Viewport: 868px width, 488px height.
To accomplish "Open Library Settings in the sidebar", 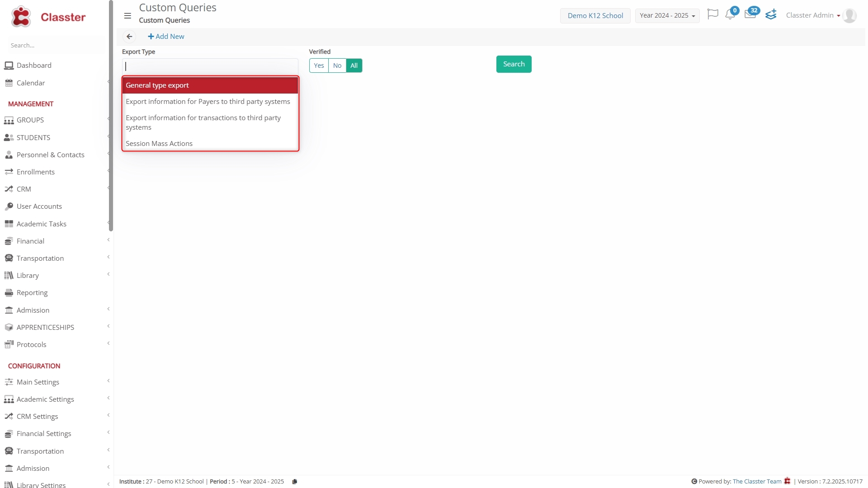I will (41, 485).
